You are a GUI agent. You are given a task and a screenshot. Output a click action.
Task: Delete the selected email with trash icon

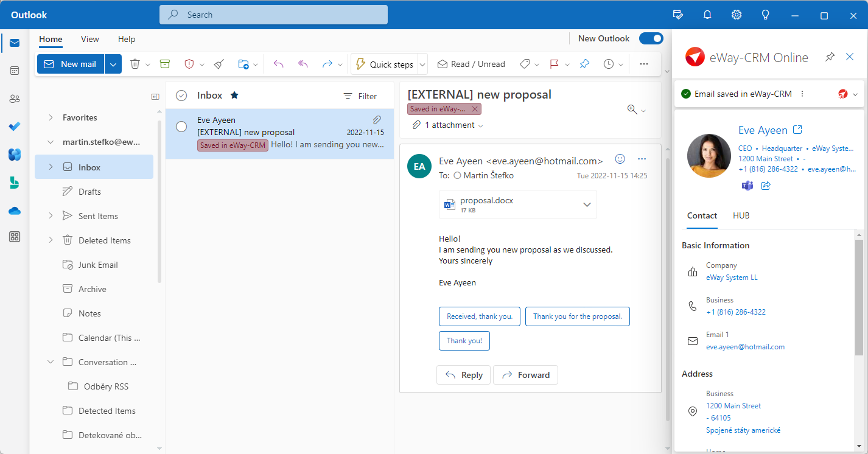135,64
